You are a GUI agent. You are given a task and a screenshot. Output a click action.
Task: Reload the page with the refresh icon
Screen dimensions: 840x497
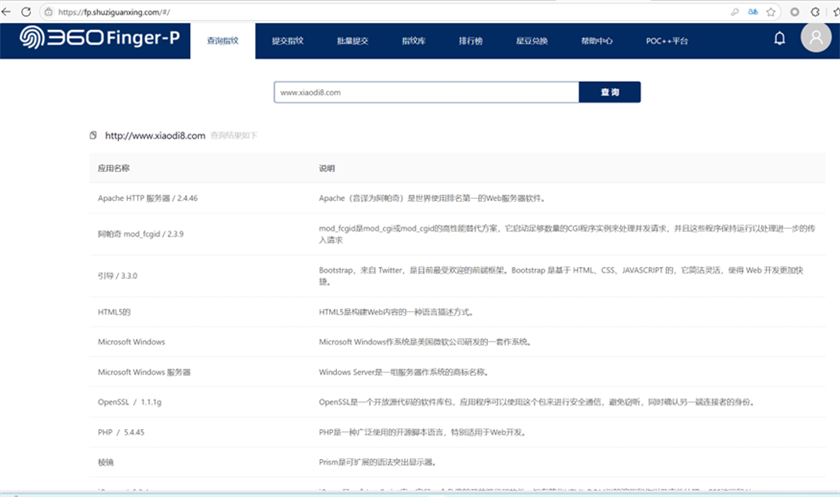click(26, 11)
